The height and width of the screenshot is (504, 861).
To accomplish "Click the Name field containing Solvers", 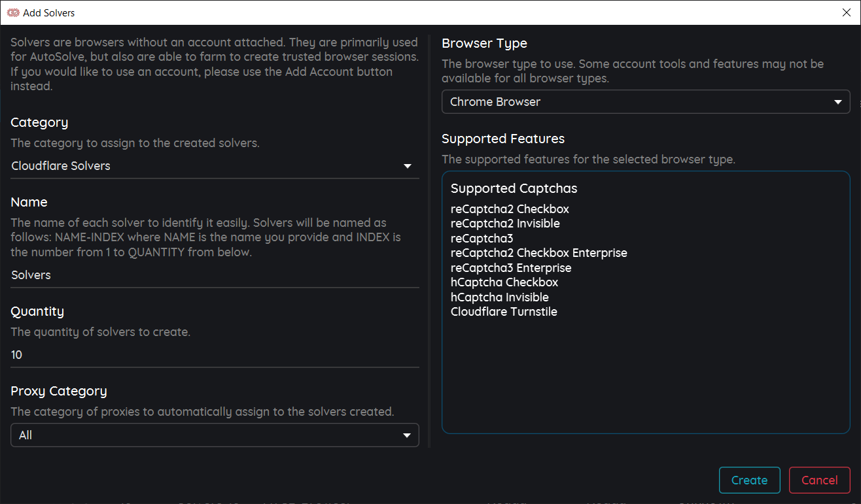I will [x=215, y=275].
